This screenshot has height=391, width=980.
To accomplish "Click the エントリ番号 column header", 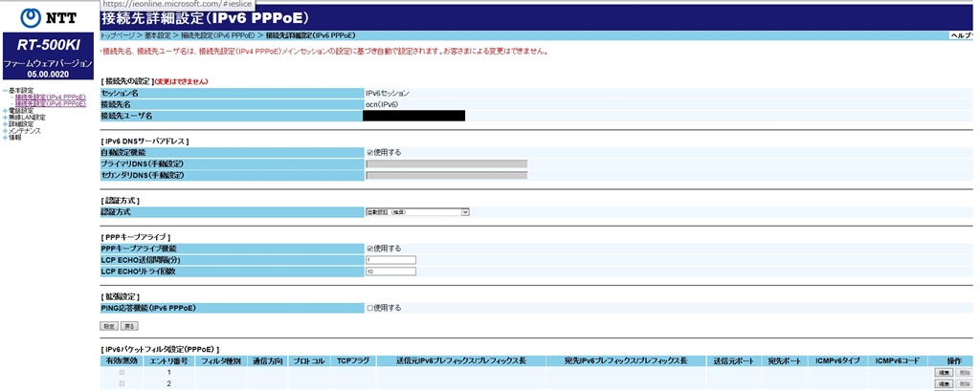I will 168,361.
